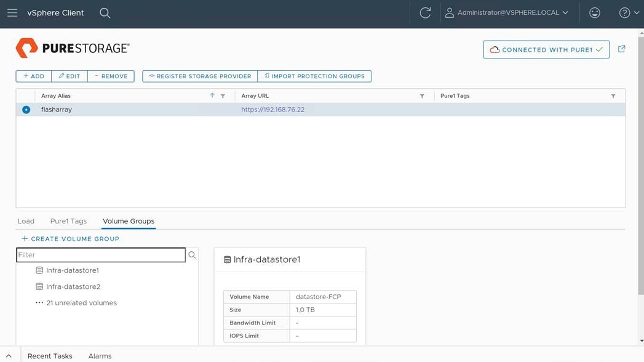Click the Remove array button
644x362 pixels.
(x=111, y=76)
